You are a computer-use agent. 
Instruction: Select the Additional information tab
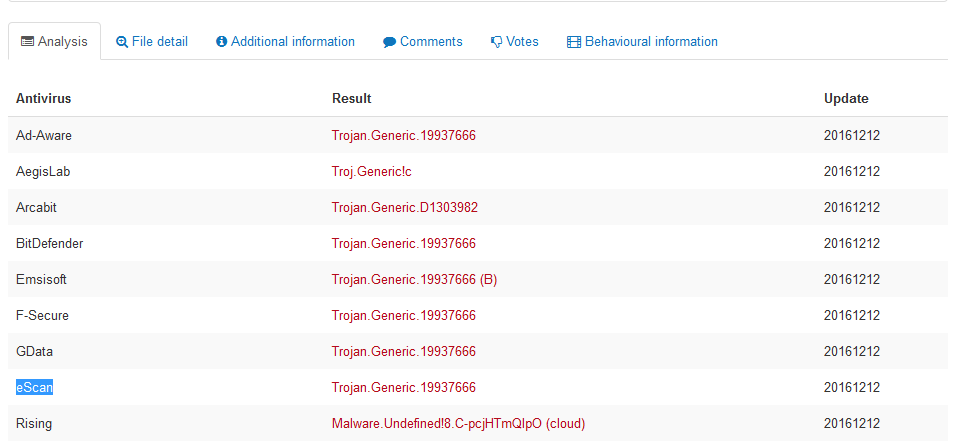point(286,41)
